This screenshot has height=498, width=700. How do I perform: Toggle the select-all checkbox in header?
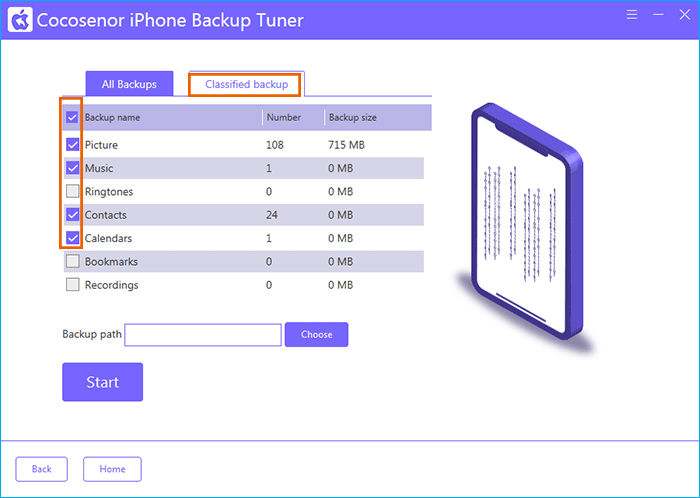72,117
